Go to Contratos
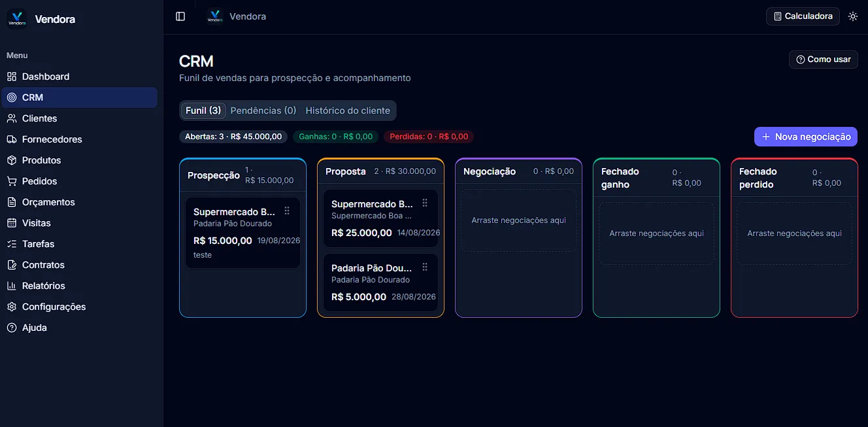This screenshot has width=868, height=427. point(79,265)
